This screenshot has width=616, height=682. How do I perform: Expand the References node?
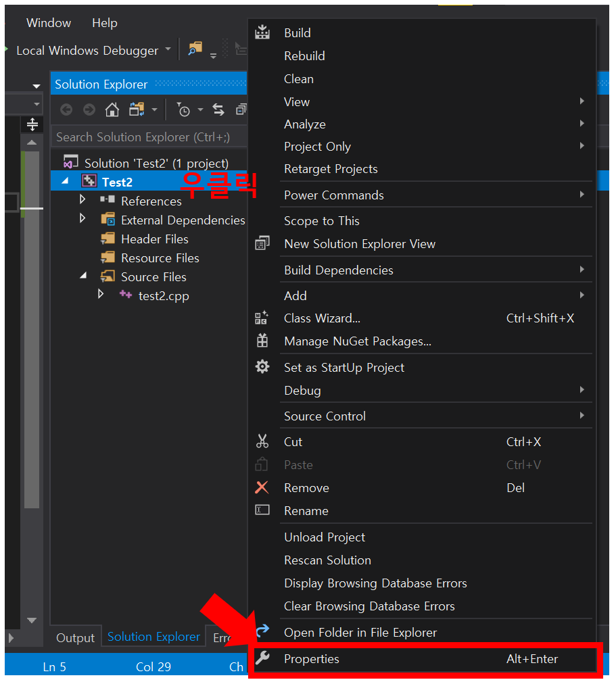(x=82, y=199)
